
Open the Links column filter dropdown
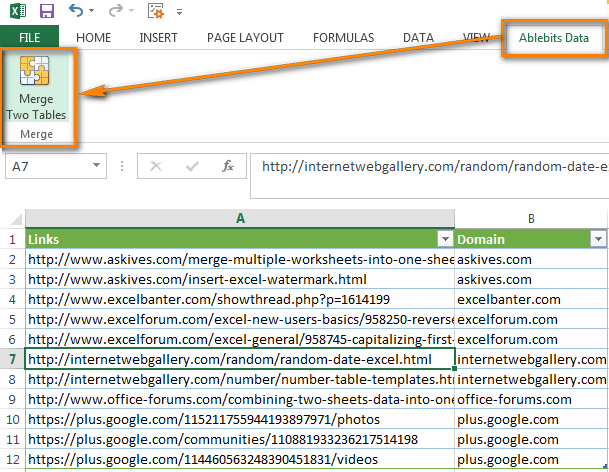point(445,239)
